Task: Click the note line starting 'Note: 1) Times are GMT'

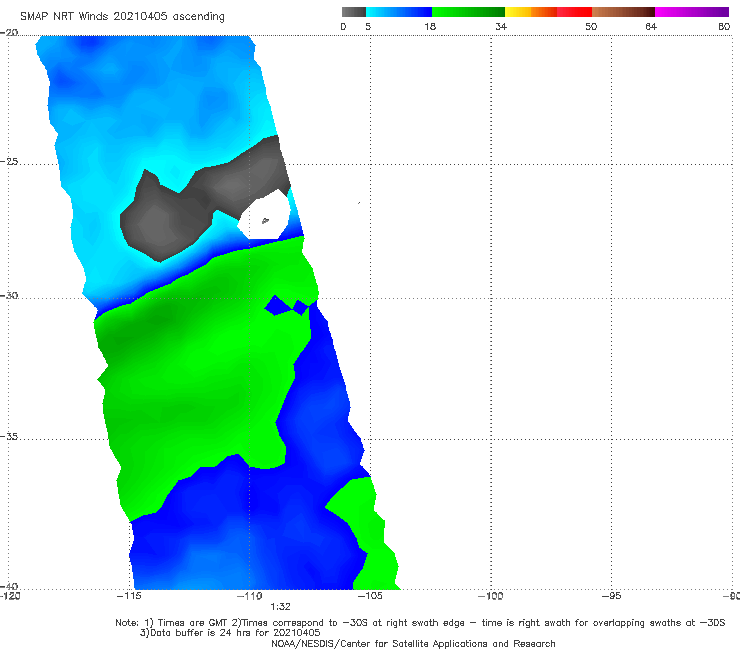Action: click(420, 623)
